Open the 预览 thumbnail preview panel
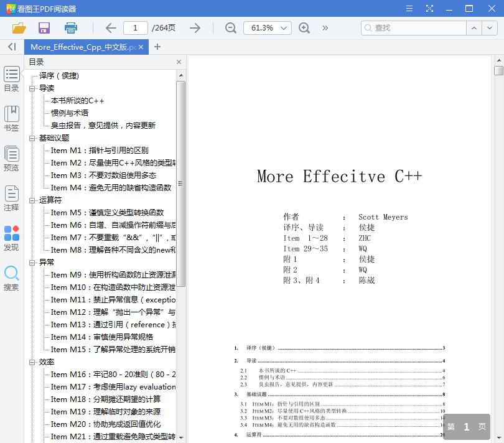The image size is (504, 443). (x=11, y=157)
